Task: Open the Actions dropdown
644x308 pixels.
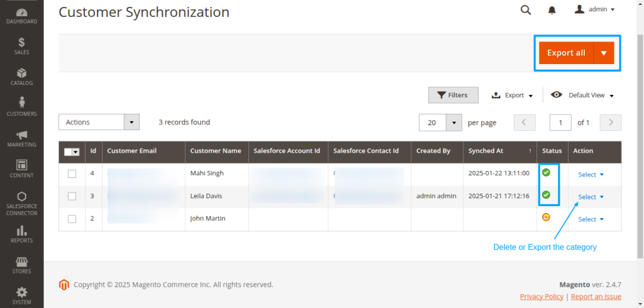Action: [x=99, y=123]
